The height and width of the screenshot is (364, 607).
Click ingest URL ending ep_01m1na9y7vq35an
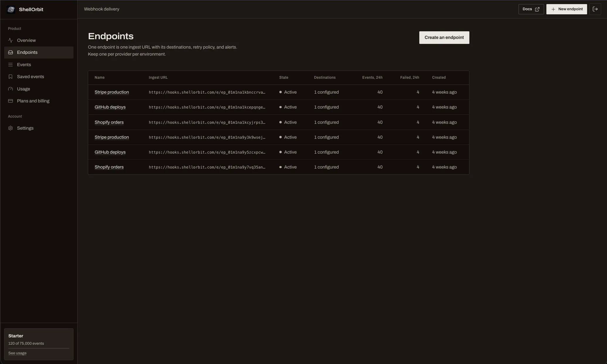pyautogui.click(x=207, y=167)
